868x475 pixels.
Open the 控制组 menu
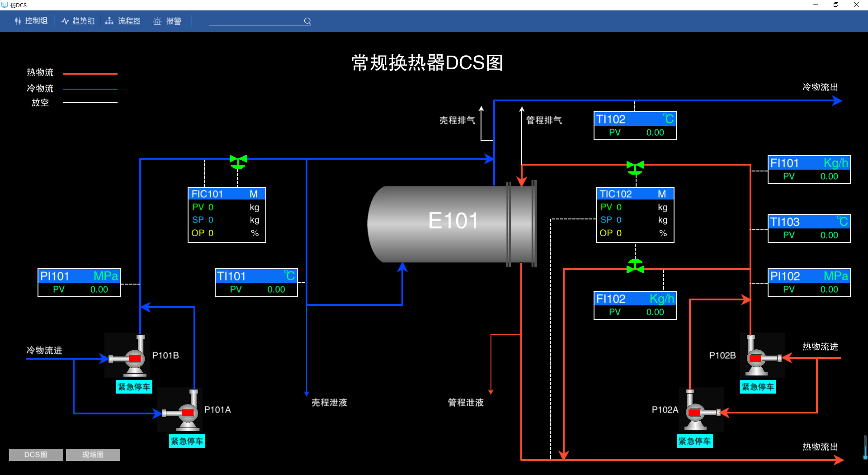click(31, 21)
